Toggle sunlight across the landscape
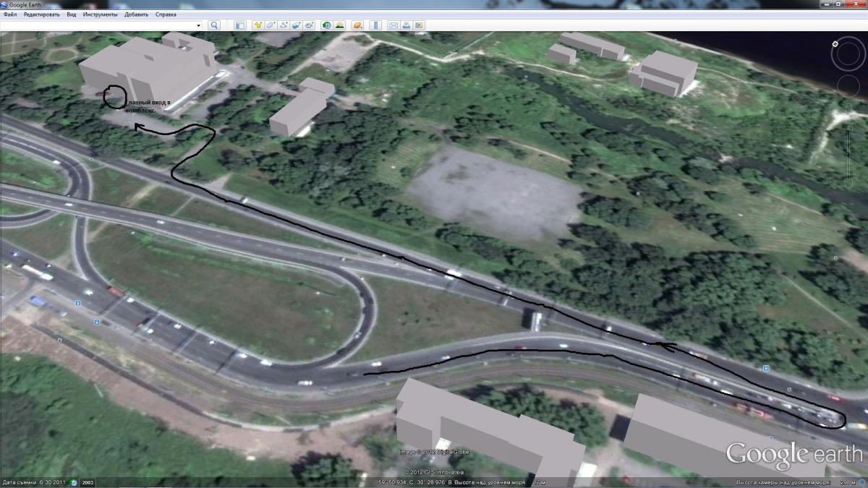 coord(339,25)
